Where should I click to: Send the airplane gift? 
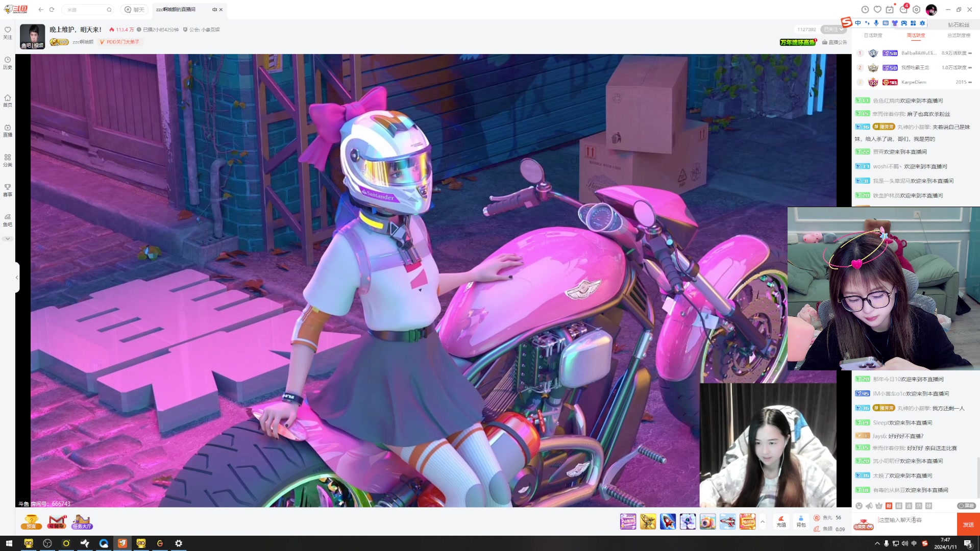[727, 521]
